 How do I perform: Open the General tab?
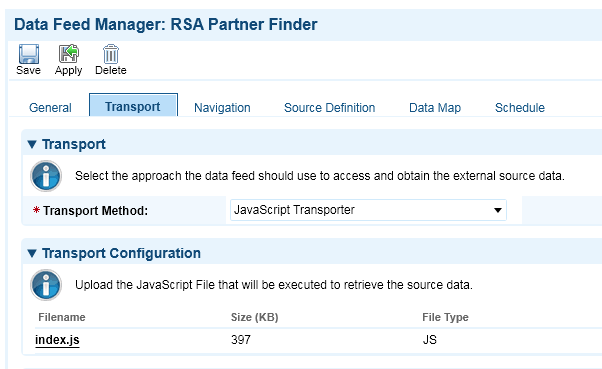click(50, 108)
